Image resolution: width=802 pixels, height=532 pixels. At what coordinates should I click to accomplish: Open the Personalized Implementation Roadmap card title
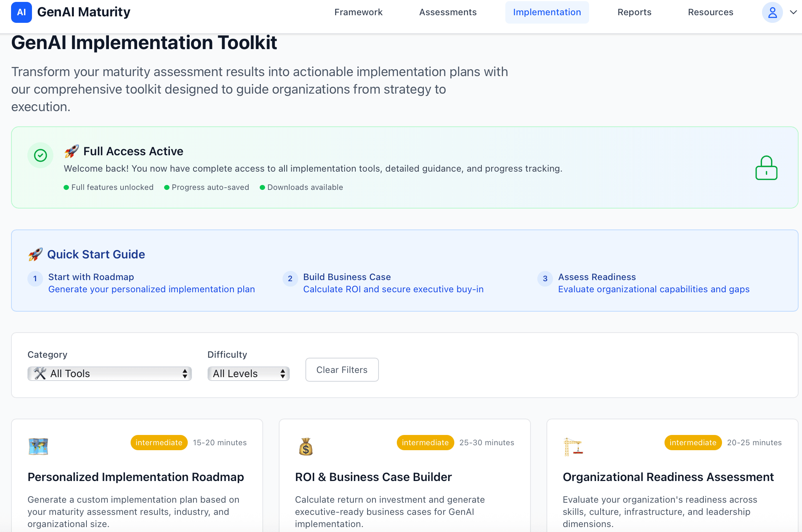136,477
